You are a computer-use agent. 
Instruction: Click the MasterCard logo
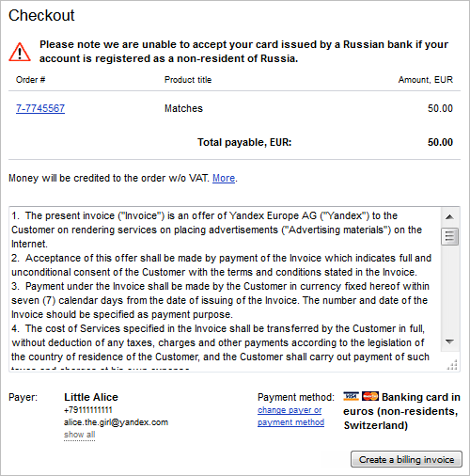[370, 397]
